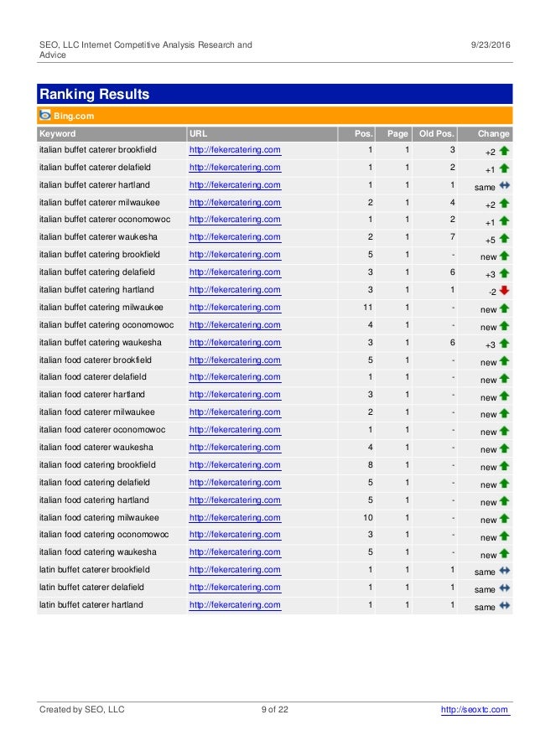The width and height of the screenshot is (535, 756).
Task: Click green arrow for italian buffet catering waukesha
Action: click(504, 344)
